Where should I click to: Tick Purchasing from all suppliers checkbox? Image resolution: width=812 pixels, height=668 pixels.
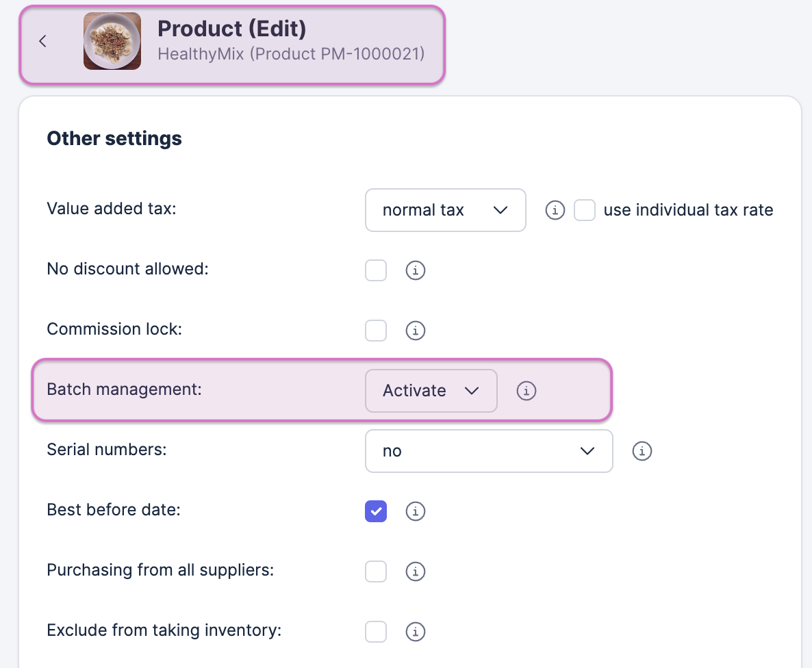[x=376, y=571]
